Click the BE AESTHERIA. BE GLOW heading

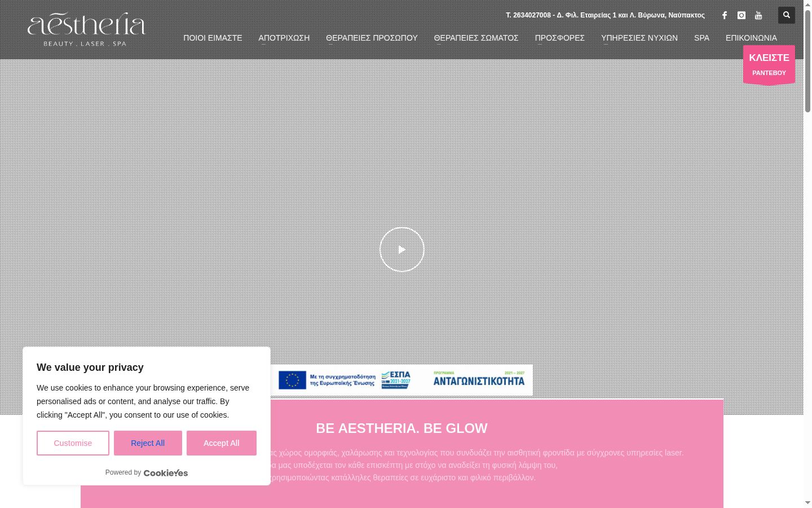click(401, 428)
